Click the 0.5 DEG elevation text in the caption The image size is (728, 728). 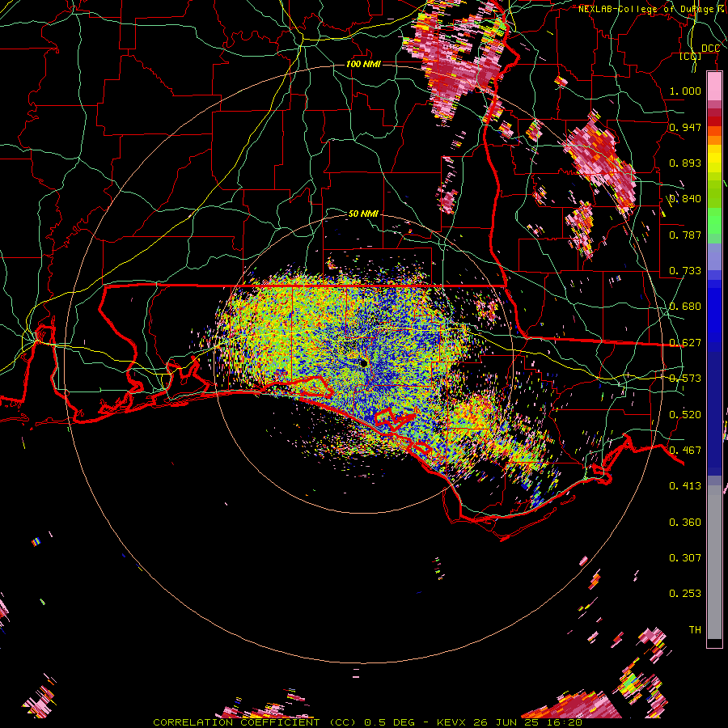[392, 722]
